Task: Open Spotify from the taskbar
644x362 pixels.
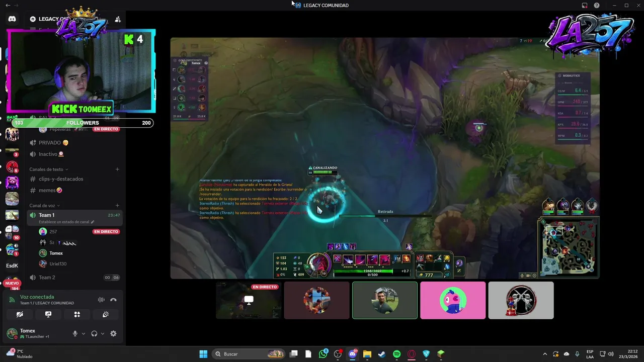Action: tap(396, 354)
